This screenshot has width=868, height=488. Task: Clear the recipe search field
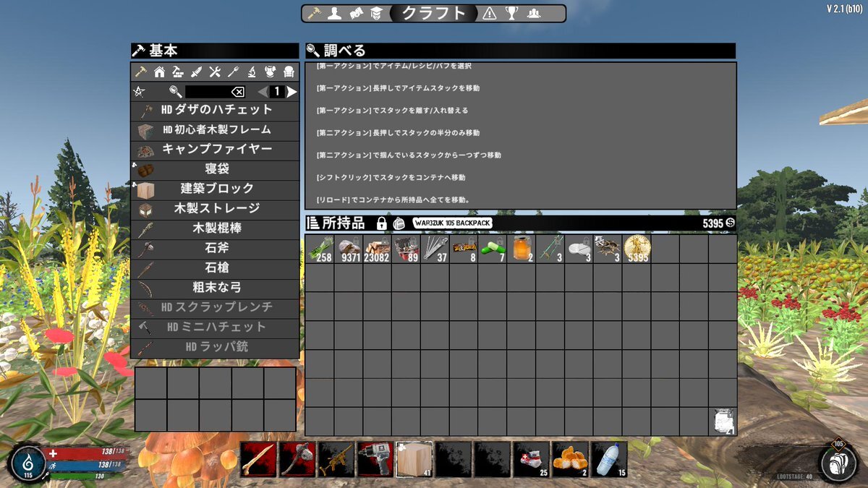(x=237, y=92)
